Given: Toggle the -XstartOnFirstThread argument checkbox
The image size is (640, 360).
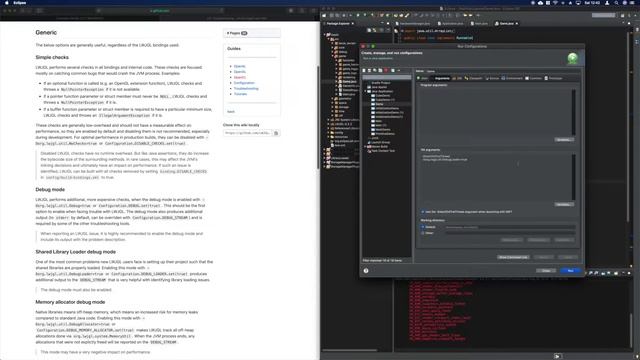Looking at the screenshot, I should [422, 212].
